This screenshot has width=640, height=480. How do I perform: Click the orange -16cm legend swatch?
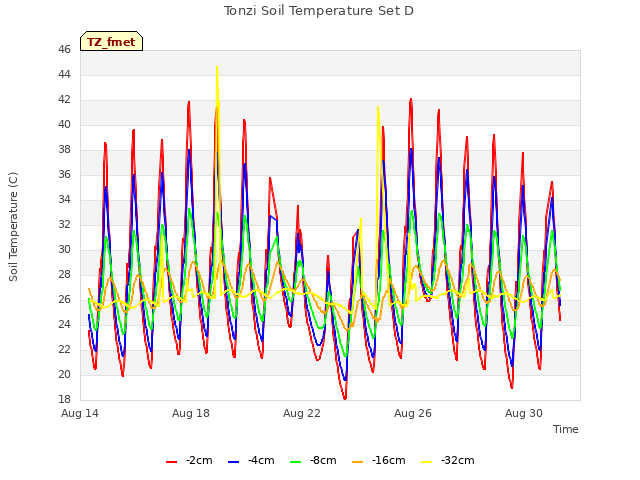coord(358,462)
